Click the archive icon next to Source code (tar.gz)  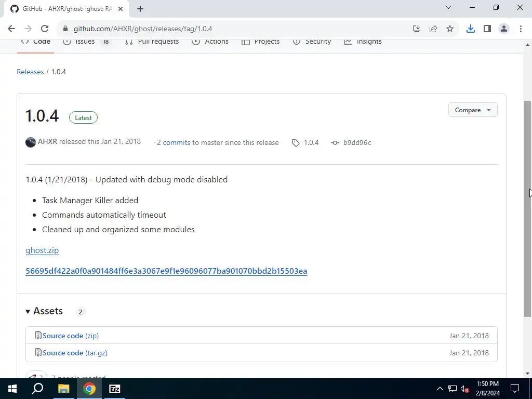click(x=38, y=353)
